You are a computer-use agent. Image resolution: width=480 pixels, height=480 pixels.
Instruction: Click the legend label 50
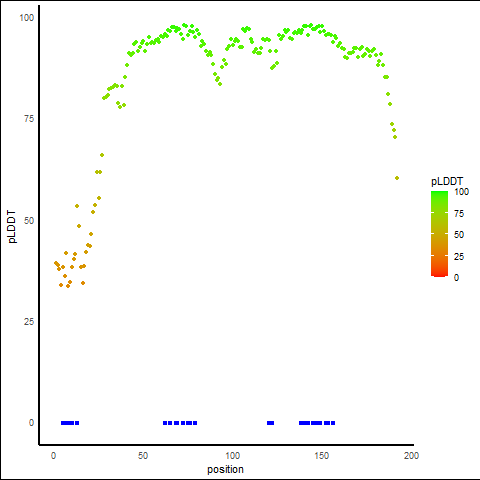(x=459, y=235)
